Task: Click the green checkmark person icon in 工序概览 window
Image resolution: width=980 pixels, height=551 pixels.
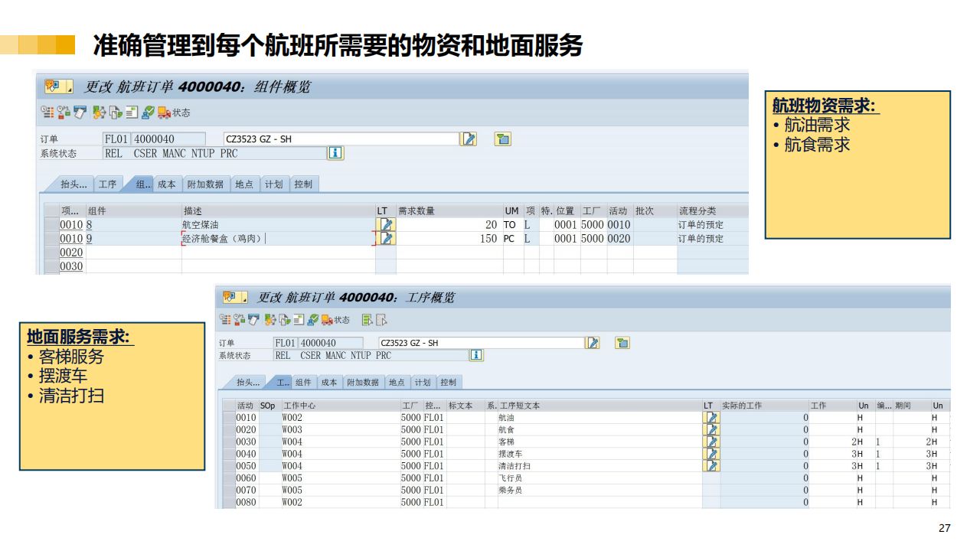Action: (x=312, y=320)
